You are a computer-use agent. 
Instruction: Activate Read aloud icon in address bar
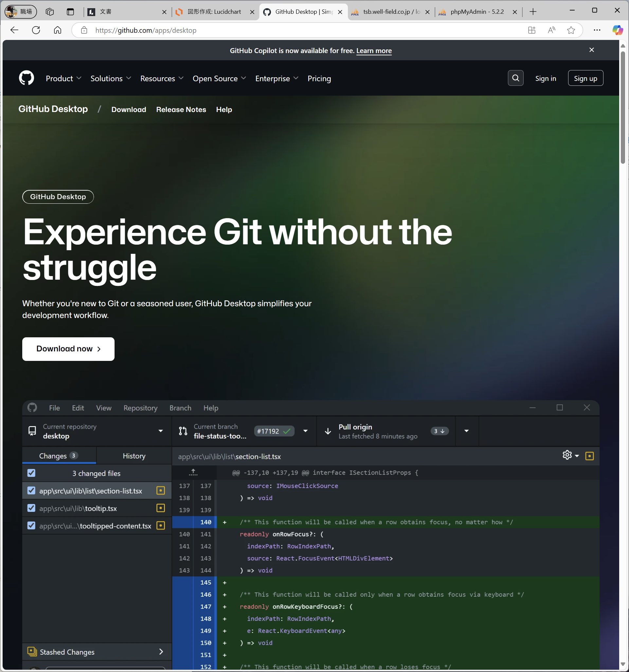pos(551,30)
